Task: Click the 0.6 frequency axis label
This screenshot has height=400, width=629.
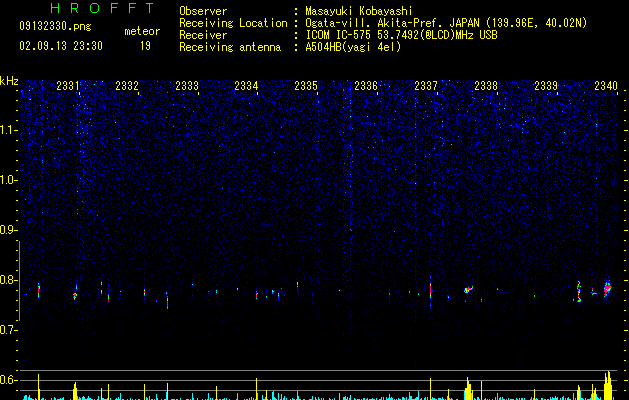Action: [9, 380]
